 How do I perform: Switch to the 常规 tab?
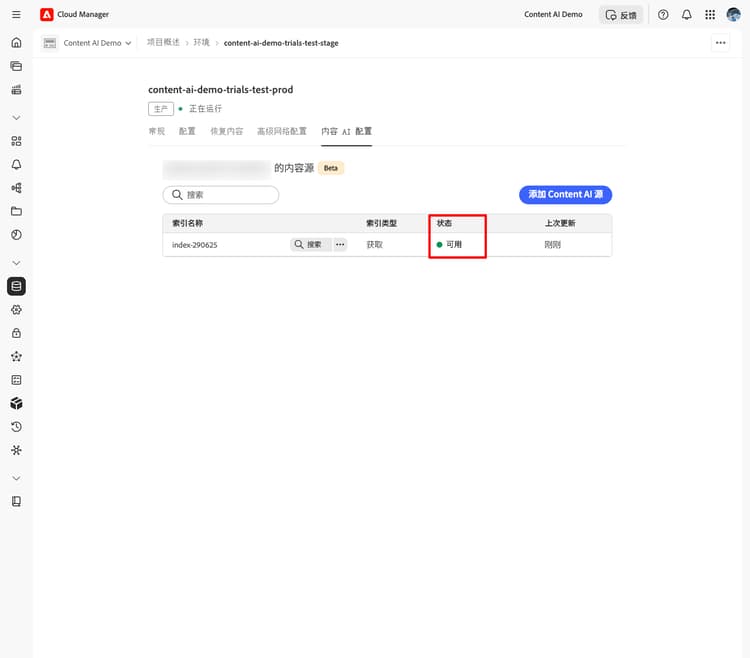click(x=156, y=132)
